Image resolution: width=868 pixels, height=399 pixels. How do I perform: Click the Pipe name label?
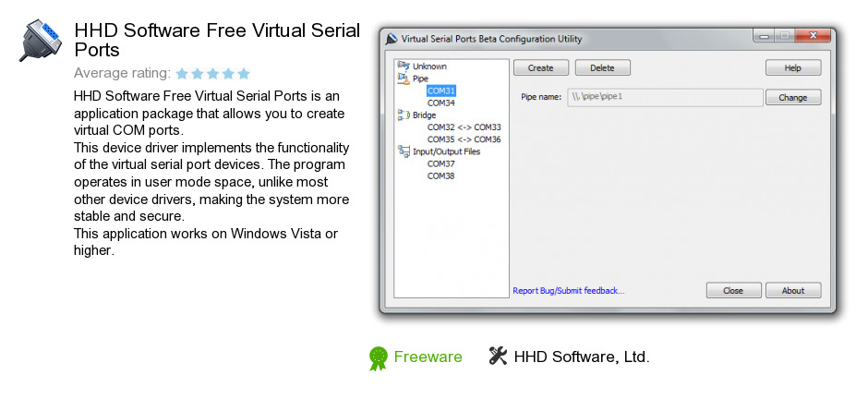pyautogui.click(x=541, y=97)
